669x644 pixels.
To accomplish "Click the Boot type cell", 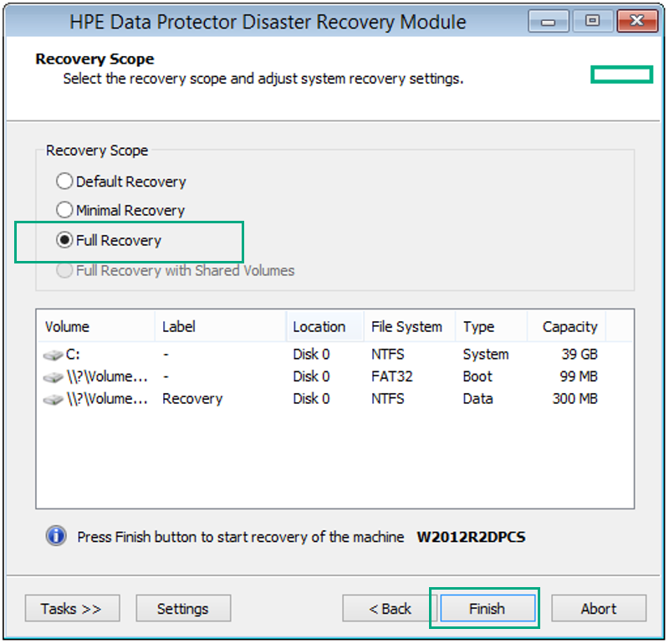I will (x=477, y=376).
